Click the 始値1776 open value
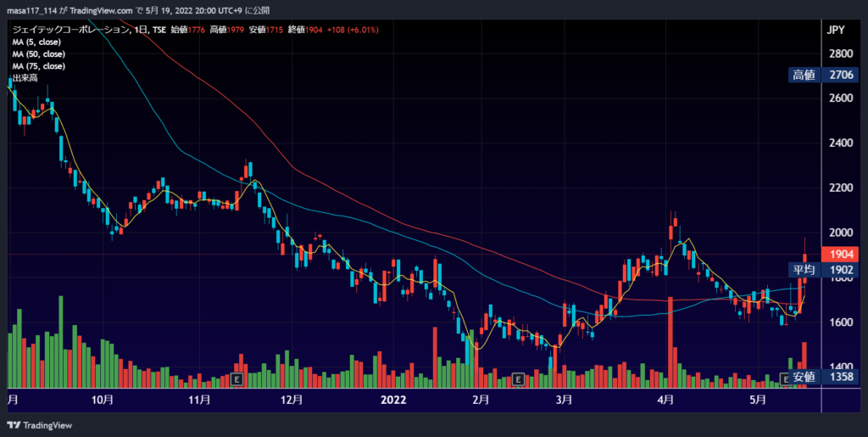This screenshot has width=868, height=437. pos(189,31)
